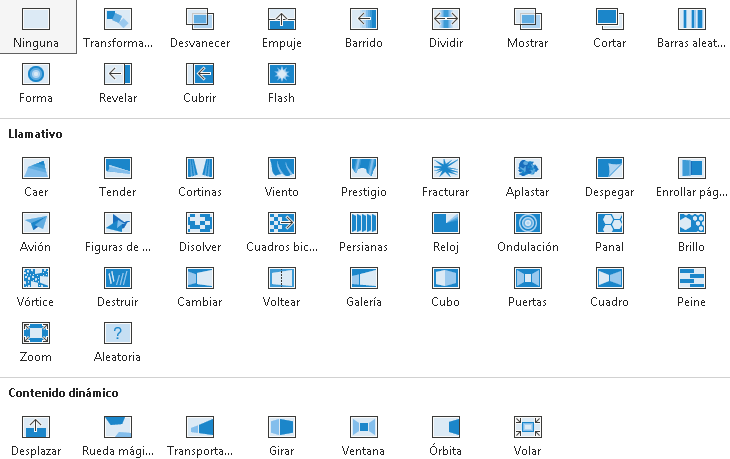Select the Barras aleatorias transition

(x=691, y=28)
